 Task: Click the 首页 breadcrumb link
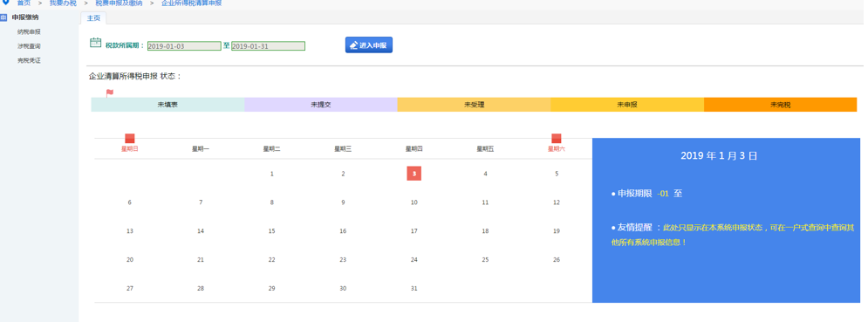[24, 3]
